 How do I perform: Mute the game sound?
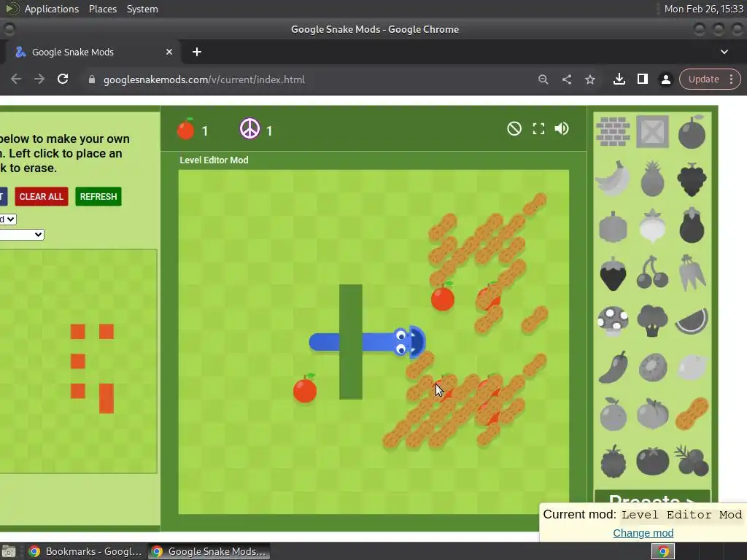coord(562,128)
